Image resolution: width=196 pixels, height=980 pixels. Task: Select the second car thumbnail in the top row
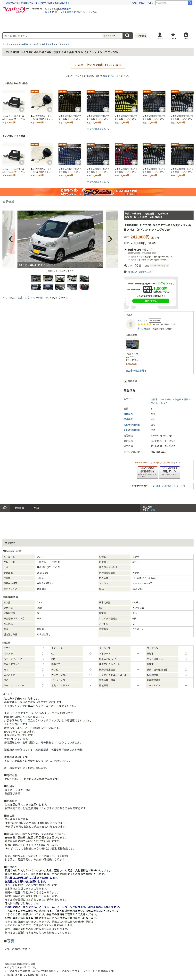[48, 278]
